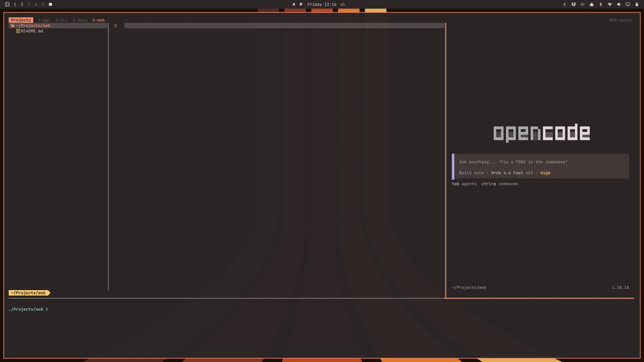Click the ctrl+p commands hint
Screen dimensions: 644x362
(500, 184)
